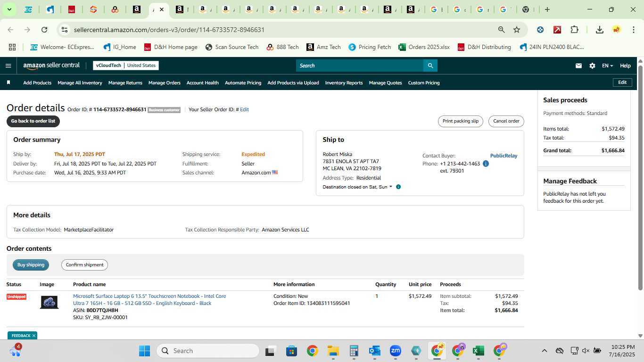Click the Amazon Seller Central logo
Viewport: 644px width, 362px height.
51,66
